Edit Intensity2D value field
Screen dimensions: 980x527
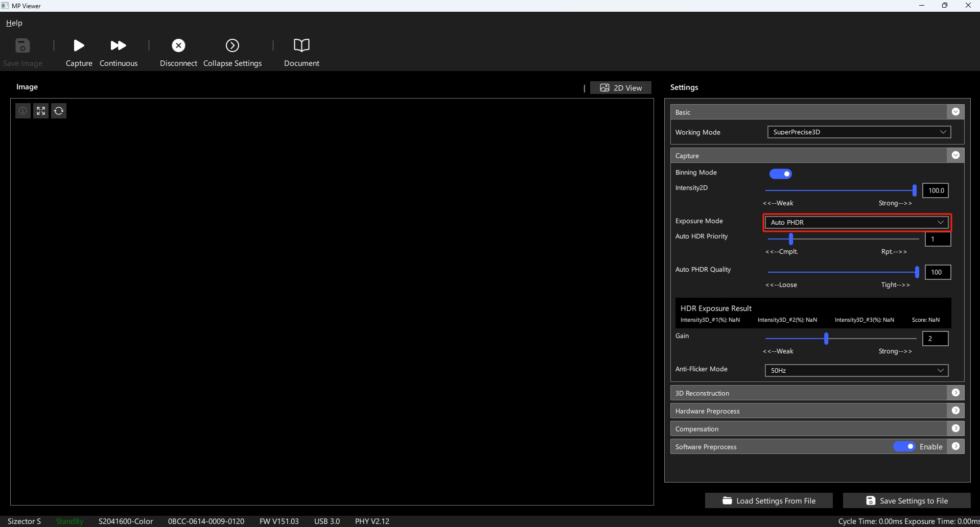(936, 190)
